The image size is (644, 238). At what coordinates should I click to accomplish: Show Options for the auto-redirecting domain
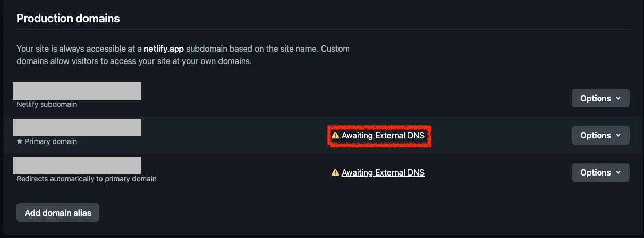(x=600, y=172)
